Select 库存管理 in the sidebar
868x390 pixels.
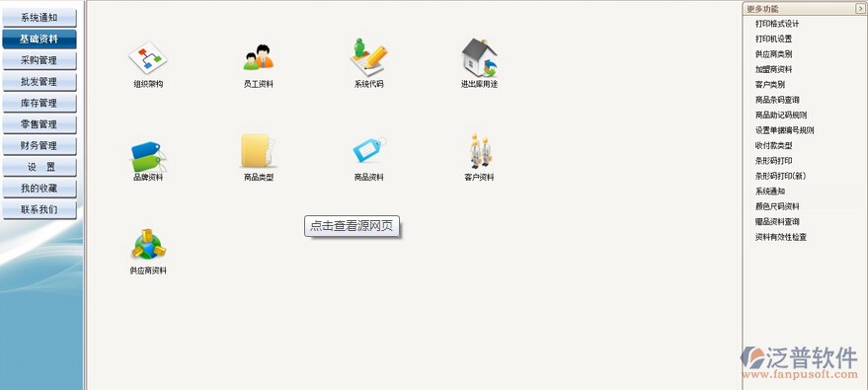(39, 103)
